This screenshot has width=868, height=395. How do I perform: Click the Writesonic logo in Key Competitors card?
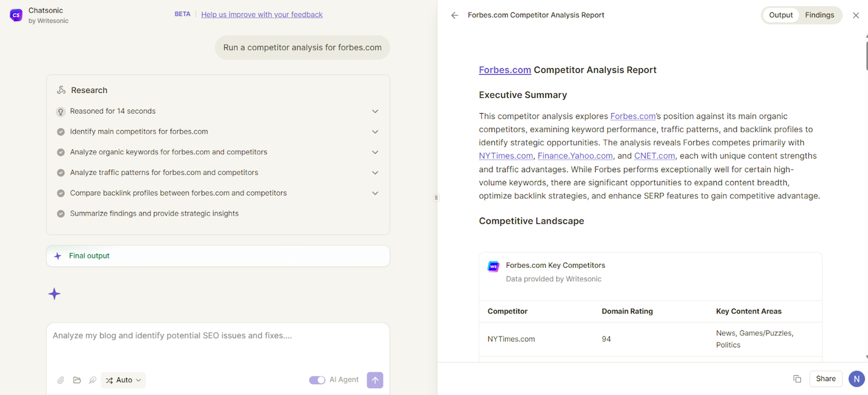pyautogui.click(x=493, y=267)
